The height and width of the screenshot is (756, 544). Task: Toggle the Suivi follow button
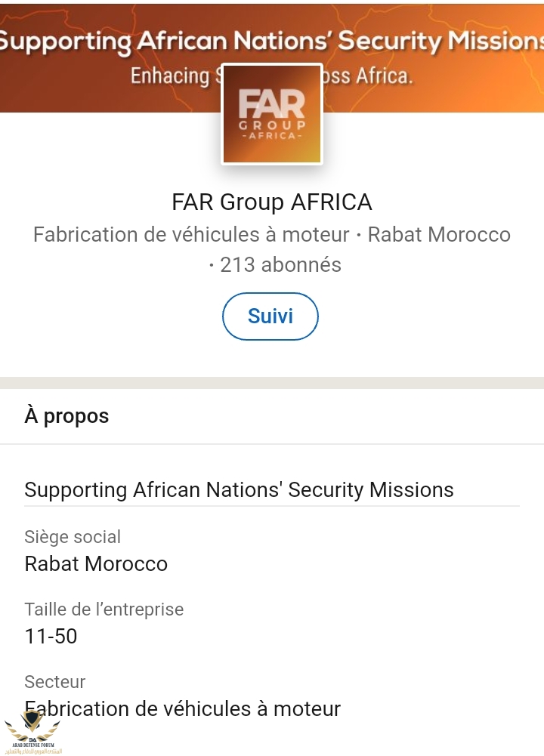tap(270, 316)
